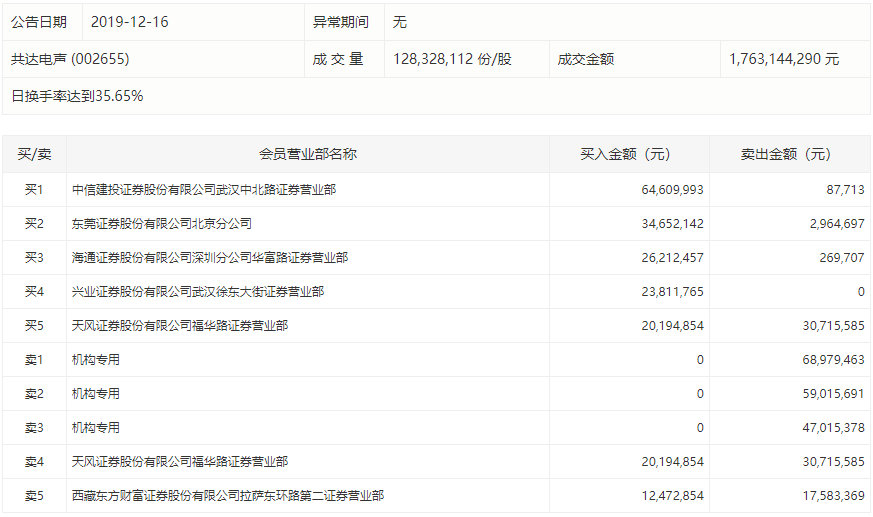Click buy amount 23,811,765
This screenshot has height=517, width=873.
pos(673,292)
